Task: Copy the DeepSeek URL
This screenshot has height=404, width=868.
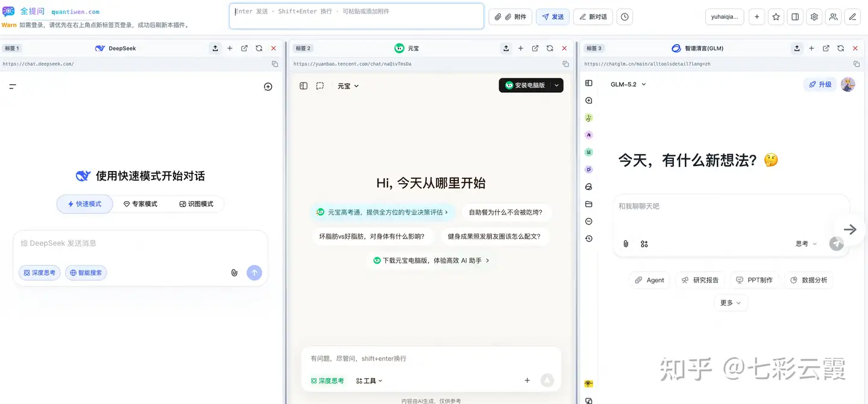Action: click(275, 64)
